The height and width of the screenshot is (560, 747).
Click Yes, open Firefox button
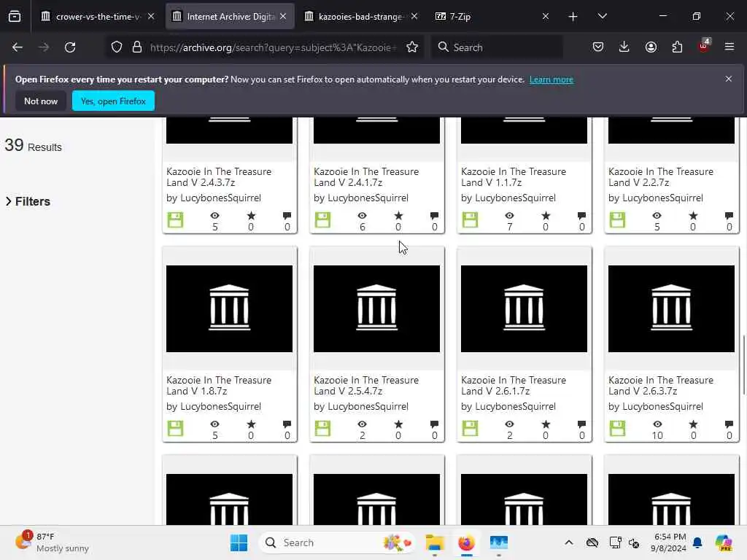113,101
